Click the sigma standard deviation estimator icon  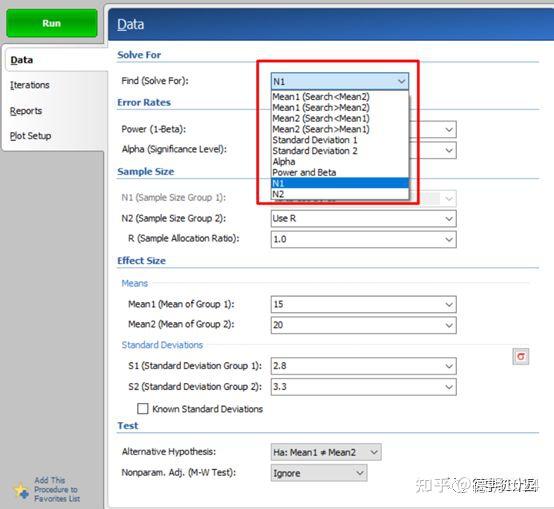tap(520, 356)
